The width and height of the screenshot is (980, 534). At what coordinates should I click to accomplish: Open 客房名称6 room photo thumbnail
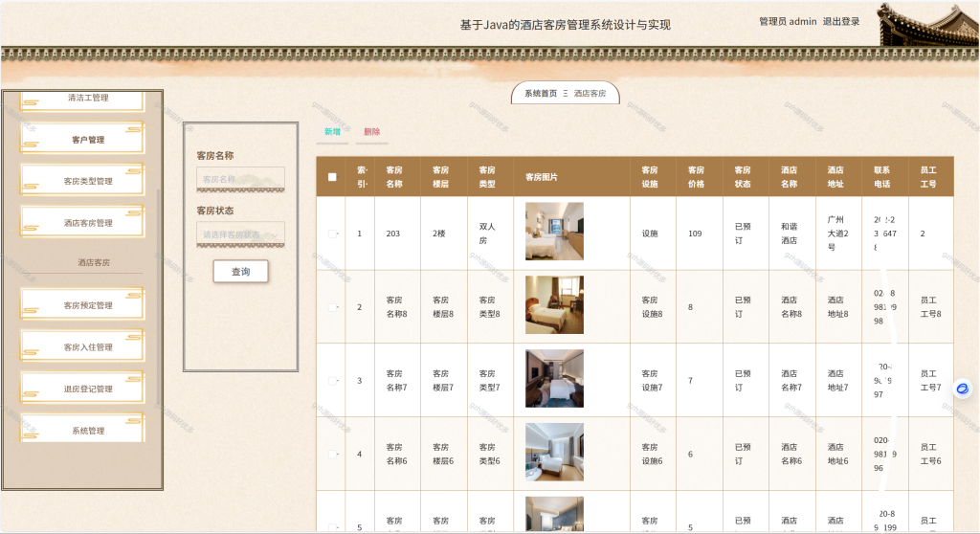coord(554,452)
